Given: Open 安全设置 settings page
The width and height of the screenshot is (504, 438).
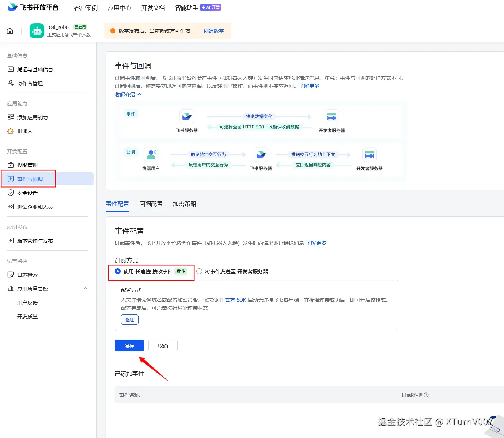Looking at the screenshot, I should 27,193.
